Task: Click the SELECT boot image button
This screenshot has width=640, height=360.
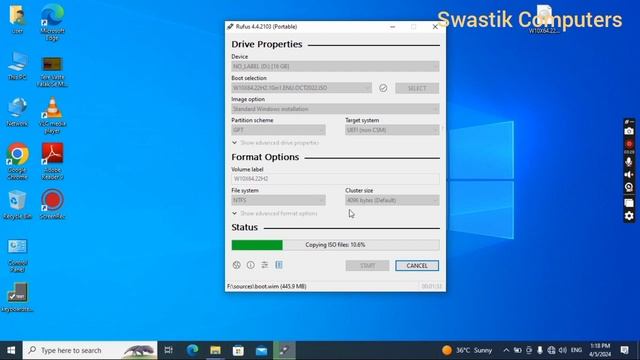Action: pyautogui.click(x=417, y=88)
